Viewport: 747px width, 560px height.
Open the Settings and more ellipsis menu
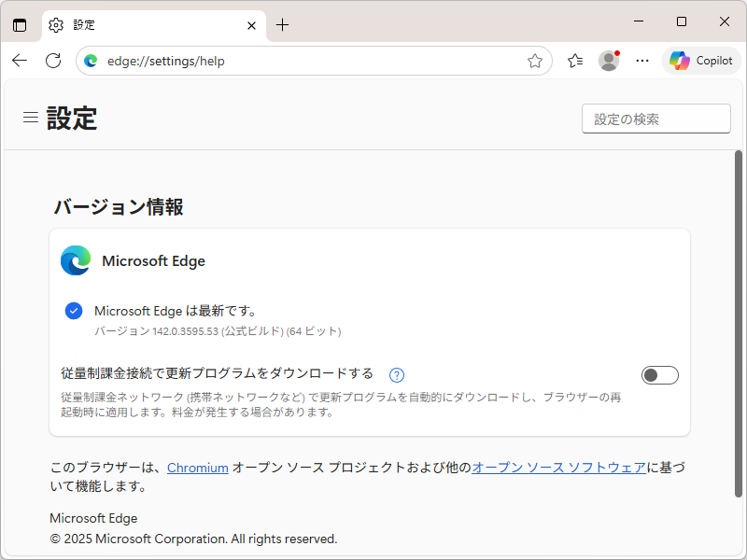tap(641, 60)
